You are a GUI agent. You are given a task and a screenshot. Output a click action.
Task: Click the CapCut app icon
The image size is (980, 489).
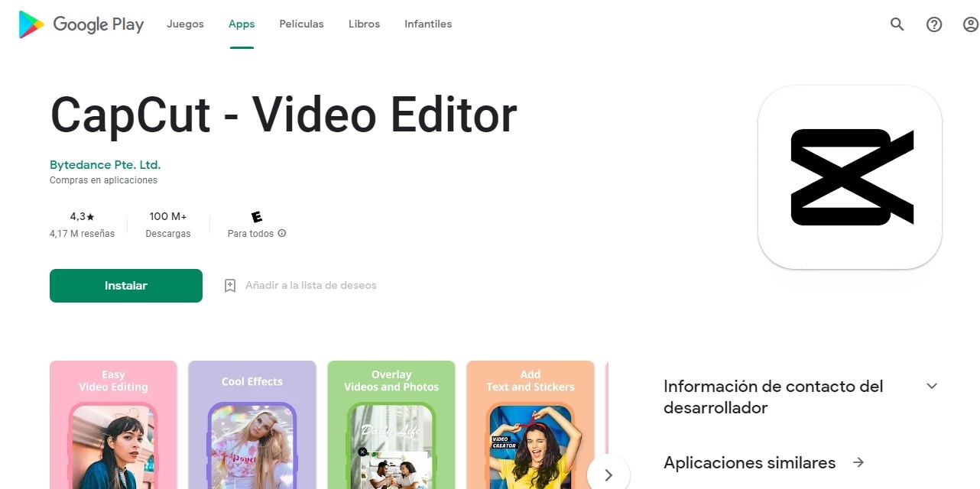850,177
